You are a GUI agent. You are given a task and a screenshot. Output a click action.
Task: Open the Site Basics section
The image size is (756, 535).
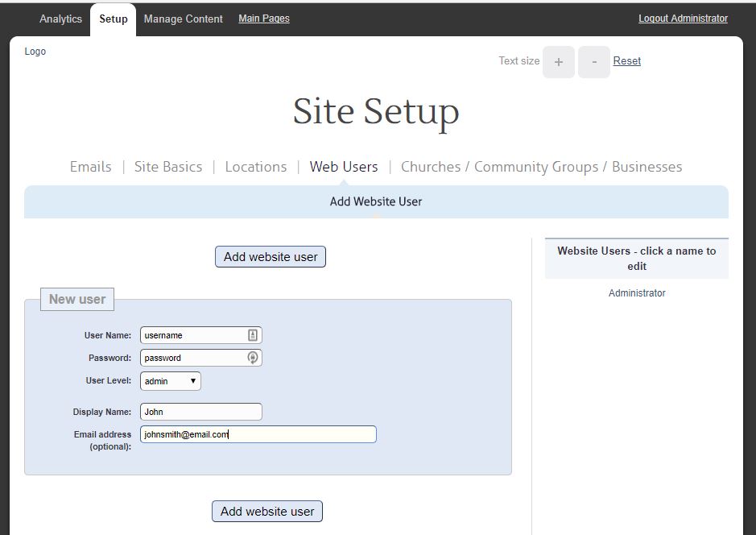click(168, 167)
